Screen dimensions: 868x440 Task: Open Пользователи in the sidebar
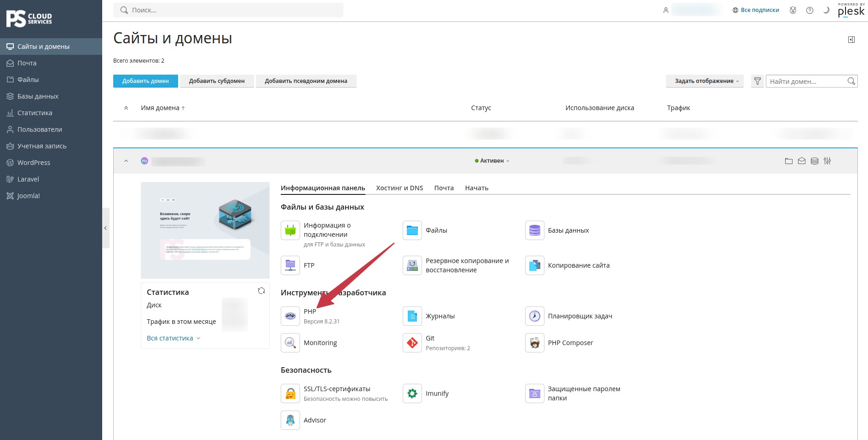coord(51,129)
